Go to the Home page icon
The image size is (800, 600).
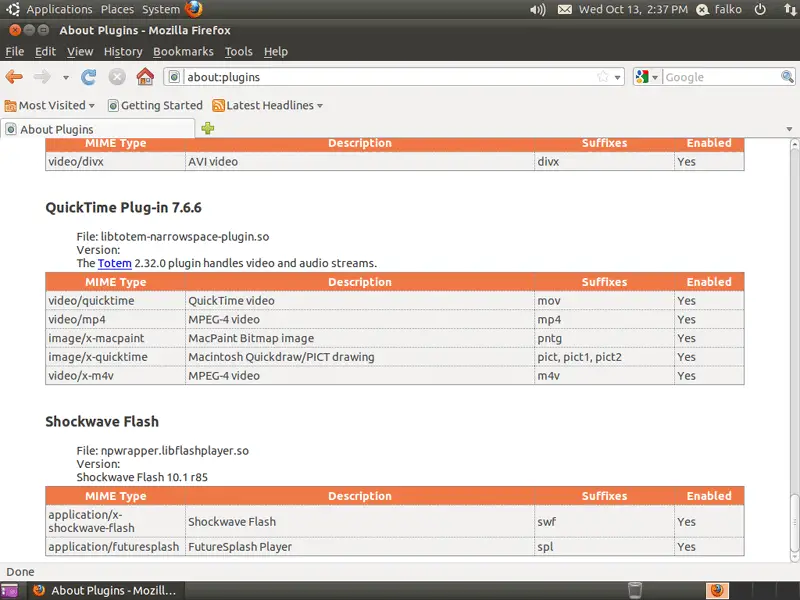click(145, 77)
